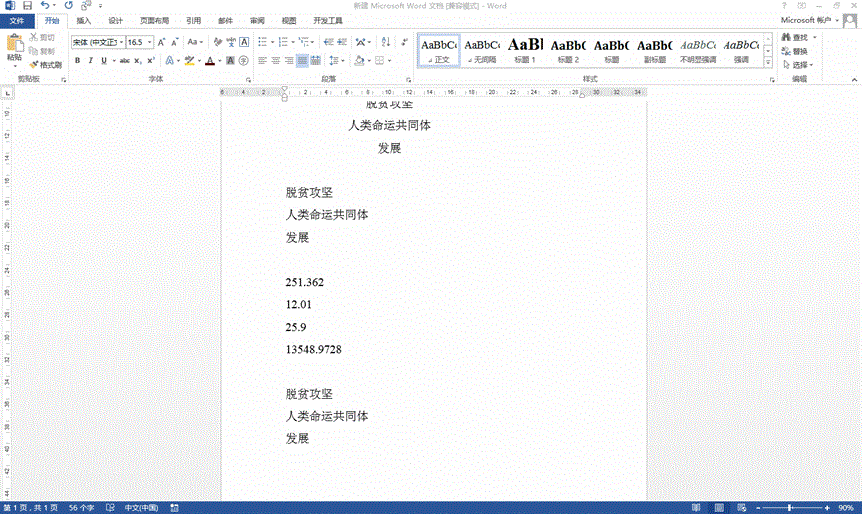Expand the styles gallery more arrow

[770, 62]
